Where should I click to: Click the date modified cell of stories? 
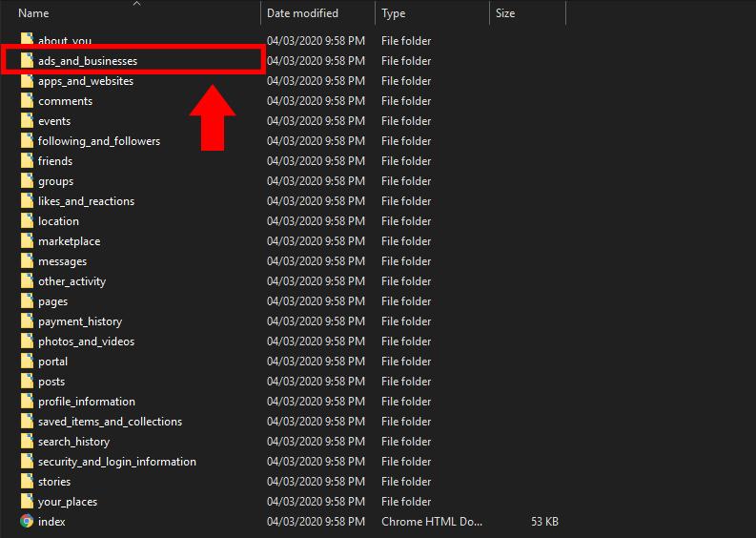(x=316, y=482)
